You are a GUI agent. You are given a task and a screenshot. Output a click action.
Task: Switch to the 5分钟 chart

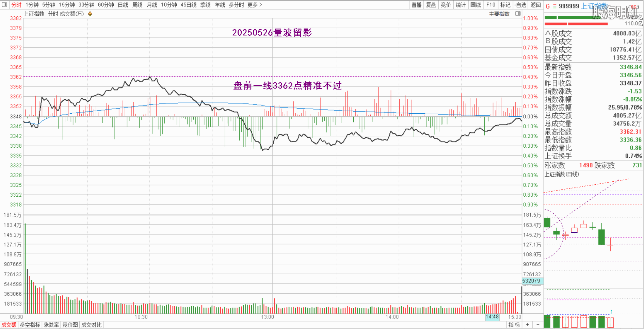tap(49, 5)
